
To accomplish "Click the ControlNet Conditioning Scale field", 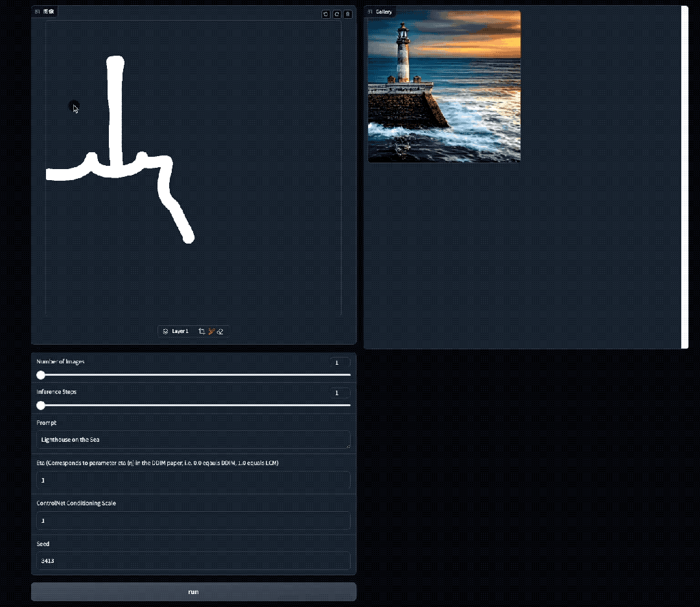I will (193, 521).
